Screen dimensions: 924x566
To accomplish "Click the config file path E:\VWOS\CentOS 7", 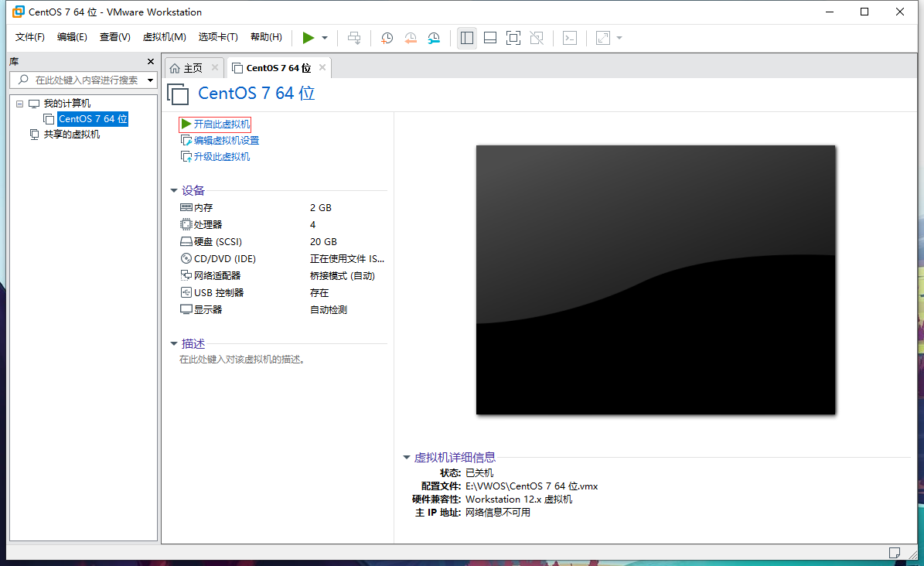I will [531, 486].
